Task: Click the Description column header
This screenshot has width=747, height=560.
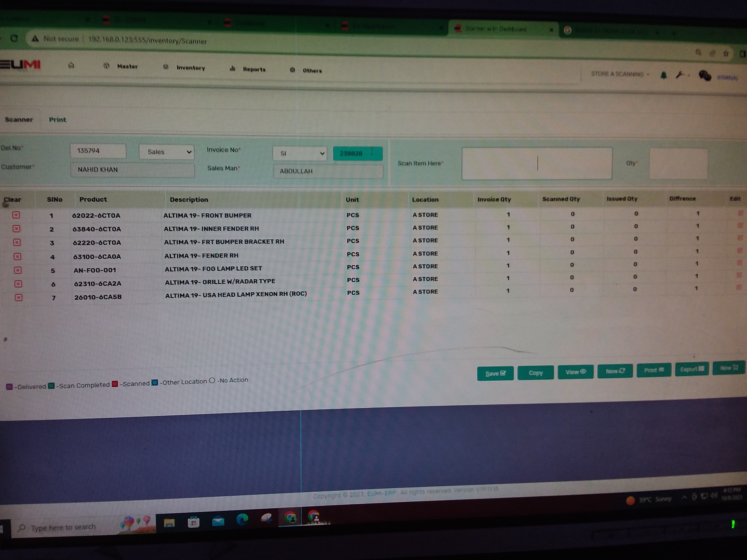Action: tap(189, 200)
